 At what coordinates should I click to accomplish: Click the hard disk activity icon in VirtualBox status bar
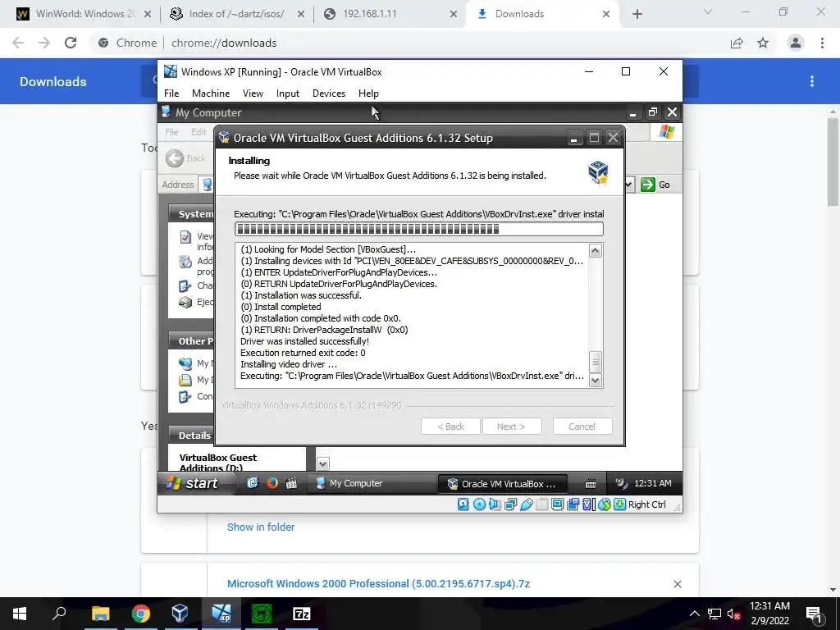point(463,504)
